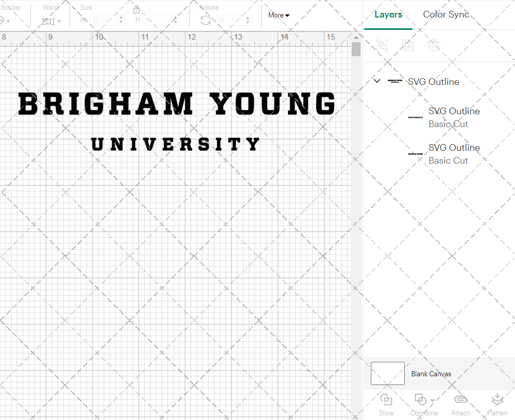Click the size lock icon
This screenshot has height=420, width=515.
click(136, 9)
